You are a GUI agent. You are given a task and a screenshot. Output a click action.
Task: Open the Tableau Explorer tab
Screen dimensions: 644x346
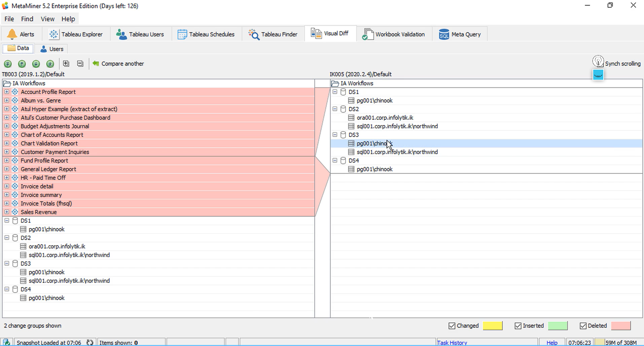[x=76, y=34]
